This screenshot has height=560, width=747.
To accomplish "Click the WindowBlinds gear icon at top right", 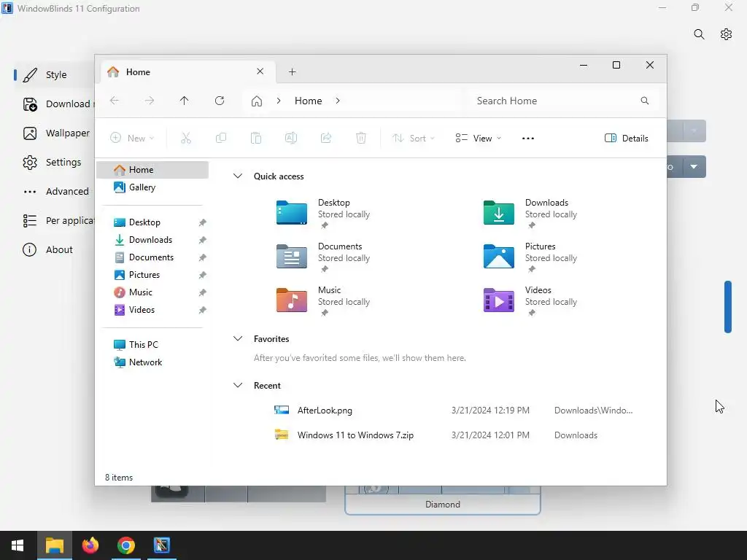I will pyautogui.click(x=726, y=34).
